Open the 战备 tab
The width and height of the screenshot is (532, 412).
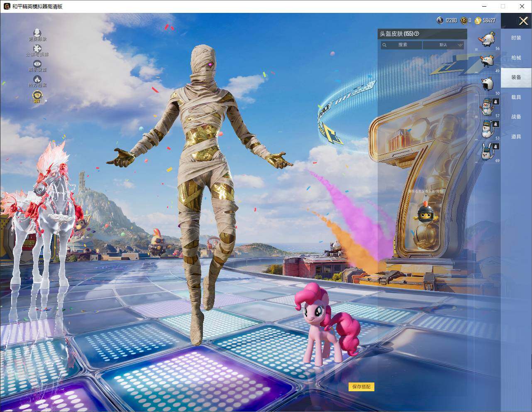516,117
